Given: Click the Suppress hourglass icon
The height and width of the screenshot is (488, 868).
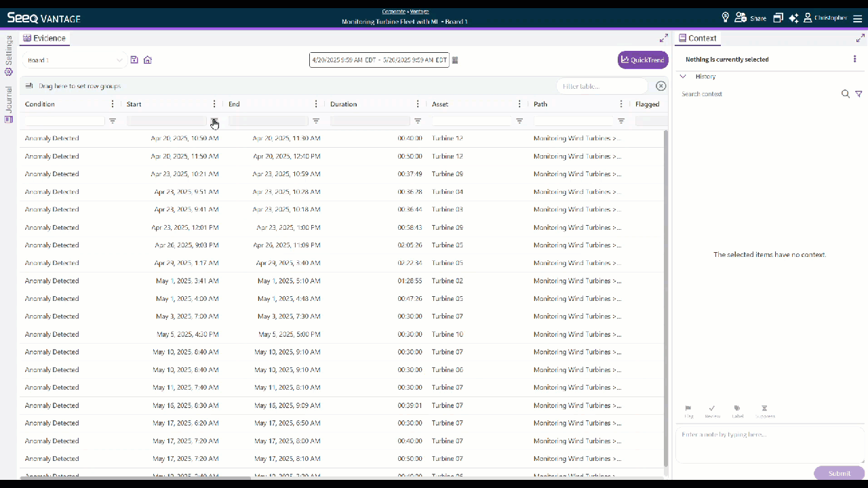Looking at the screenshot, I should point(764,409).
